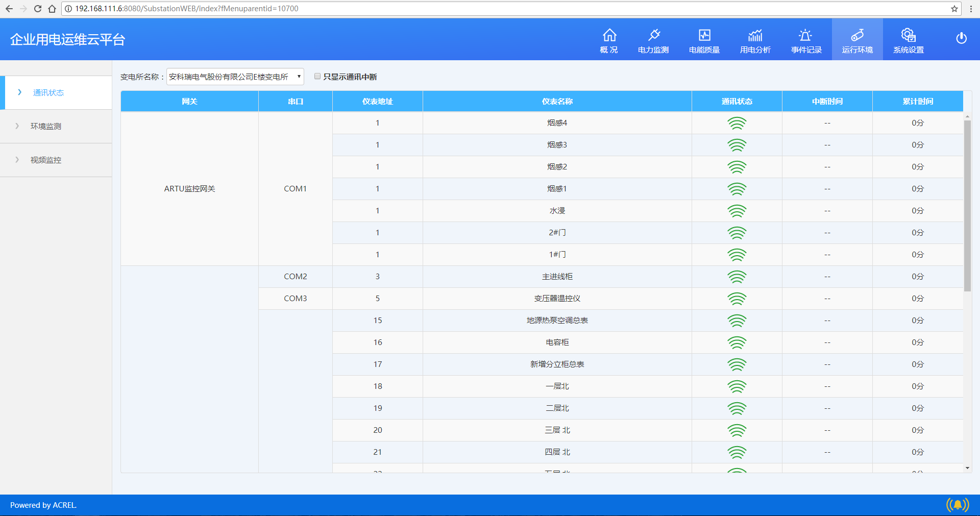The width and height of the screenshot is (980, 516).
Task: Bookmark page with star icon
Action: tap(954, 9)
